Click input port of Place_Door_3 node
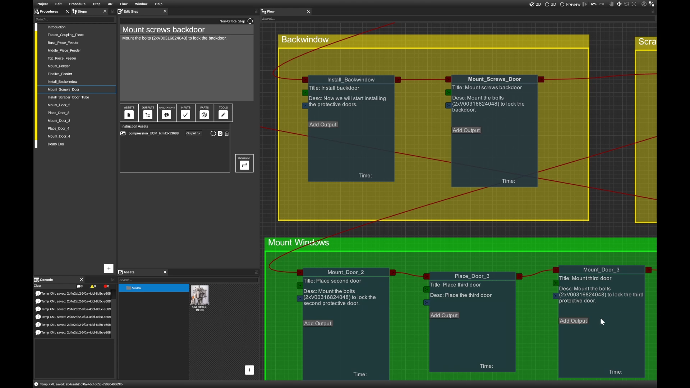This screenshot has width=690, height=388. point(426,276)
